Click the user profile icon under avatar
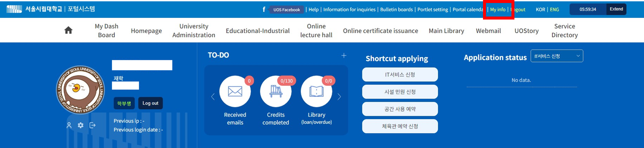The height and width of the screenshot is (148, 644). (x=69, y=125)
